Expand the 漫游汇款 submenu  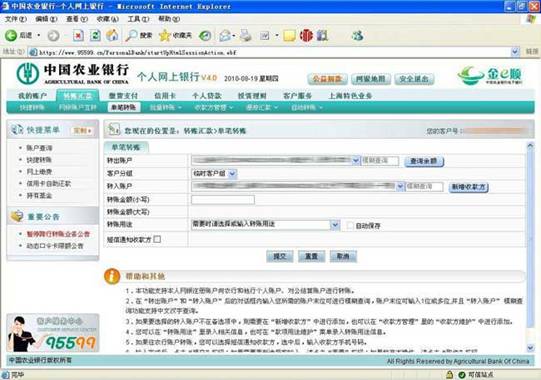pyautogui.click(x=262, y=107)
